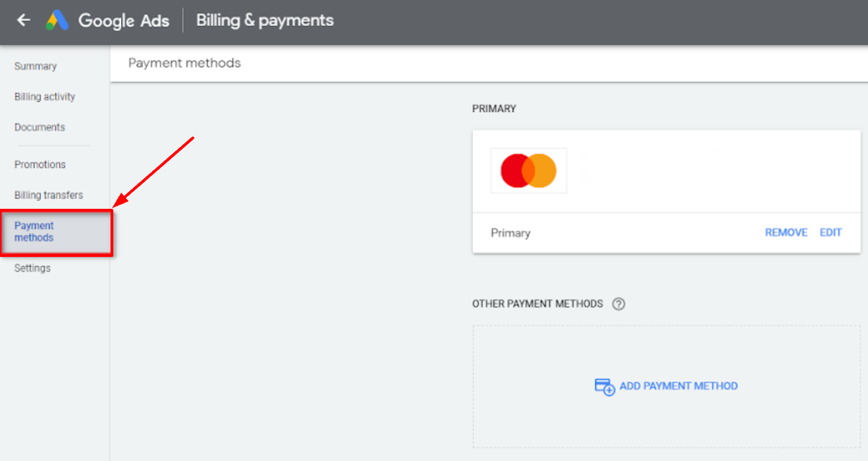Go to Documents in the sidebar

pos(40,127)
